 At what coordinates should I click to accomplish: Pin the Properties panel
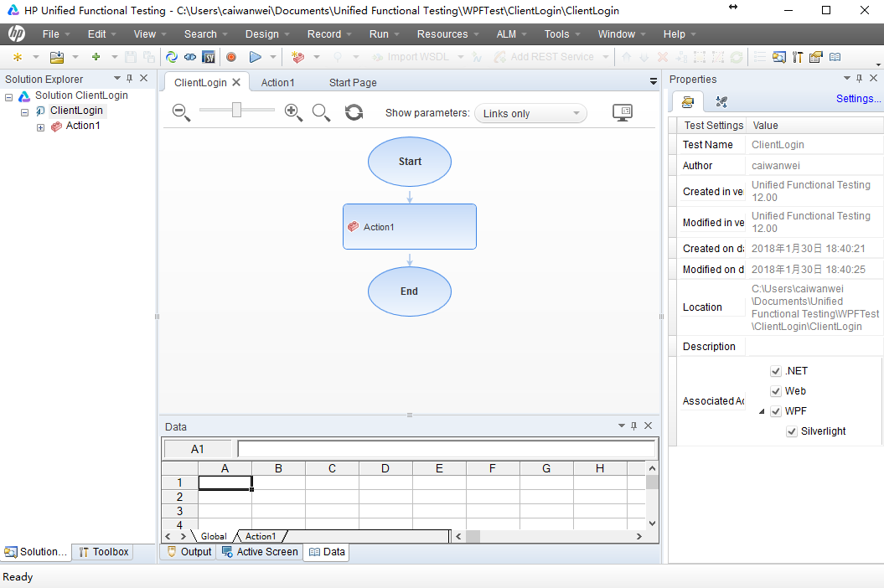click(859, 79)
